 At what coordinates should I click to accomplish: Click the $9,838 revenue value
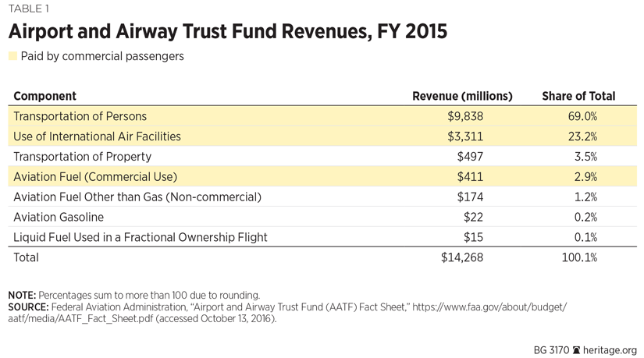click(x=466, y=116)
